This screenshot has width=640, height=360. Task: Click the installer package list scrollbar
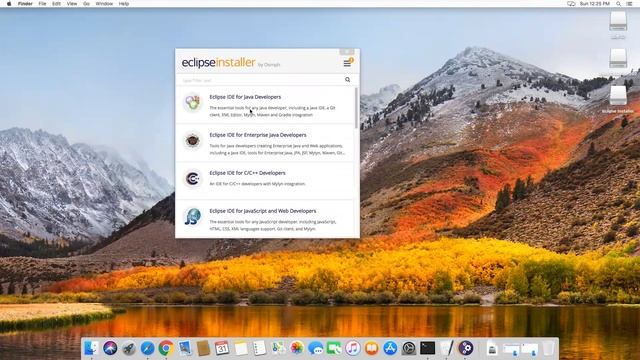[356, 108]
